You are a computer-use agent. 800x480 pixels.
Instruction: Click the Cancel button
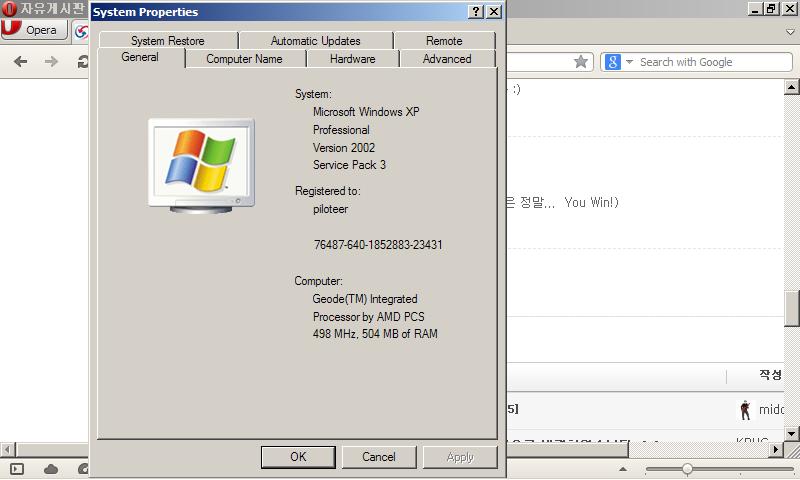[x=379, y=457]
